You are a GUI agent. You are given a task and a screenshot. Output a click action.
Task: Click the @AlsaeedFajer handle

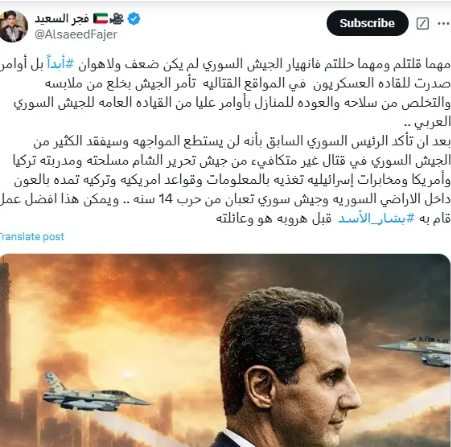point(76,34)
